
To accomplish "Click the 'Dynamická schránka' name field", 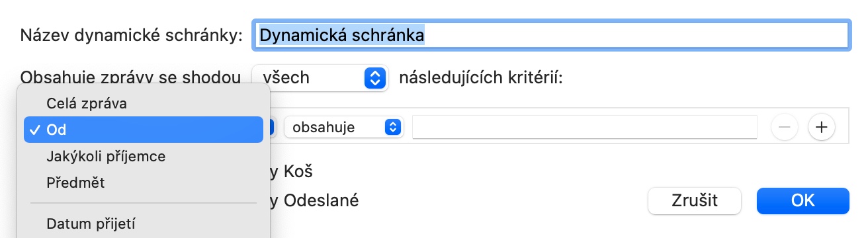I will pos(550,35).
